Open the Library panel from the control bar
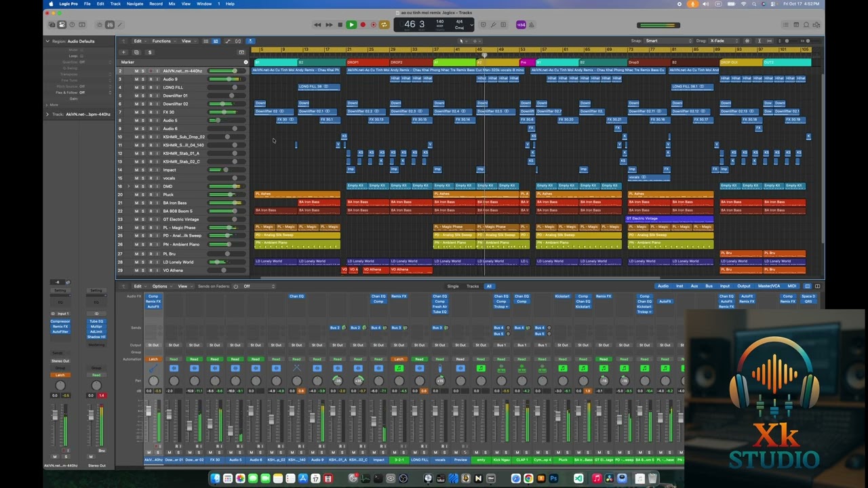Screen dimensions: 868x488 [x=52, y=25]
